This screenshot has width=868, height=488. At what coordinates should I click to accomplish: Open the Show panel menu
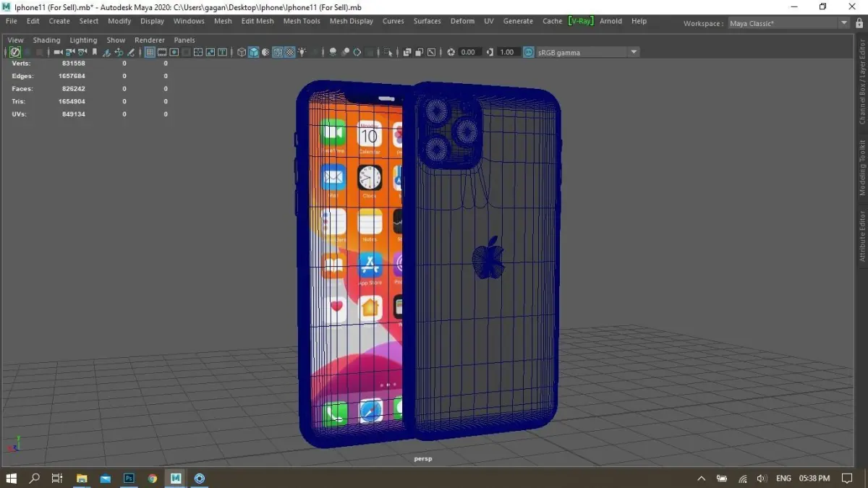click(x=116, y=40)
